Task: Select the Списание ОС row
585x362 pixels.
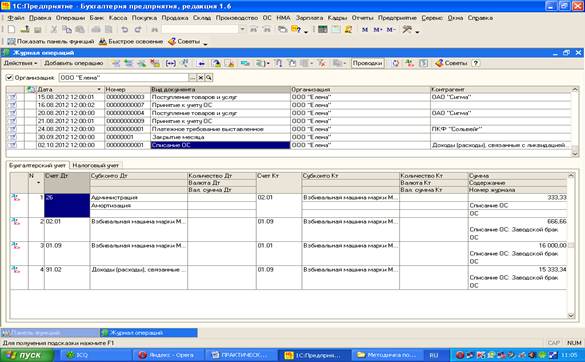Action: point(289,145)
